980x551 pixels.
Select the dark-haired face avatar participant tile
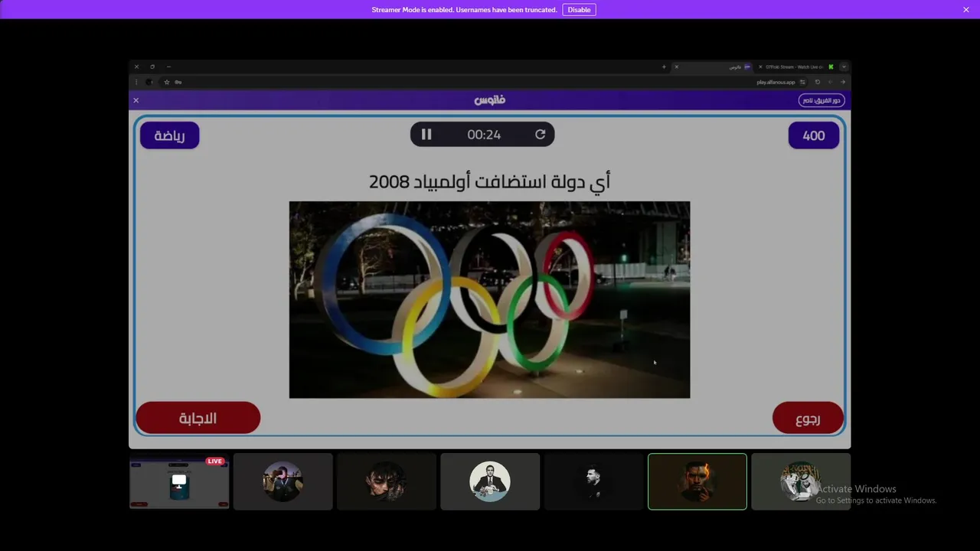pos(387,481)
